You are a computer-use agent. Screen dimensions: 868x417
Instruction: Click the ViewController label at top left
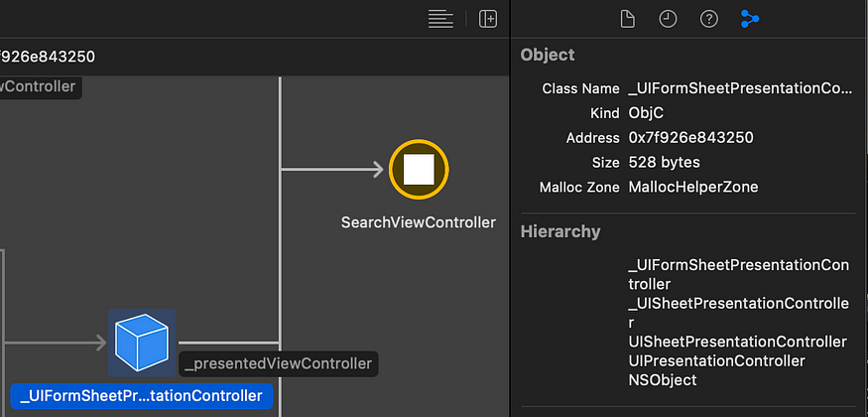(x=38, y=87)
